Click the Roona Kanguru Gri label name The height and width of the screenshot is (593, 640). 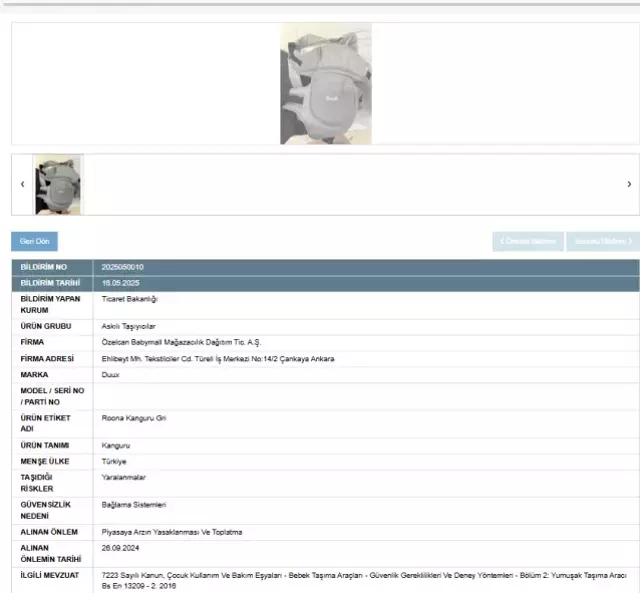click(134, 417)
